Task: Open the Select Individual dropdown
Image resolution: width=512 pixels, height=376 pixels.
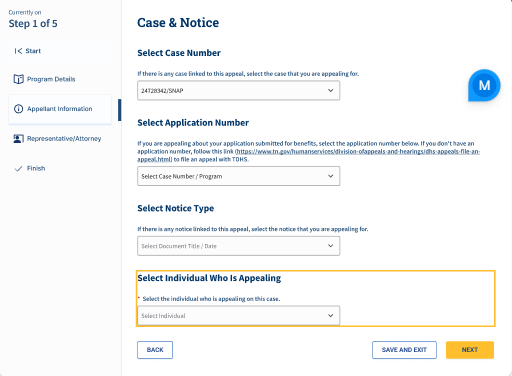Action: click(x=238, y=315)
